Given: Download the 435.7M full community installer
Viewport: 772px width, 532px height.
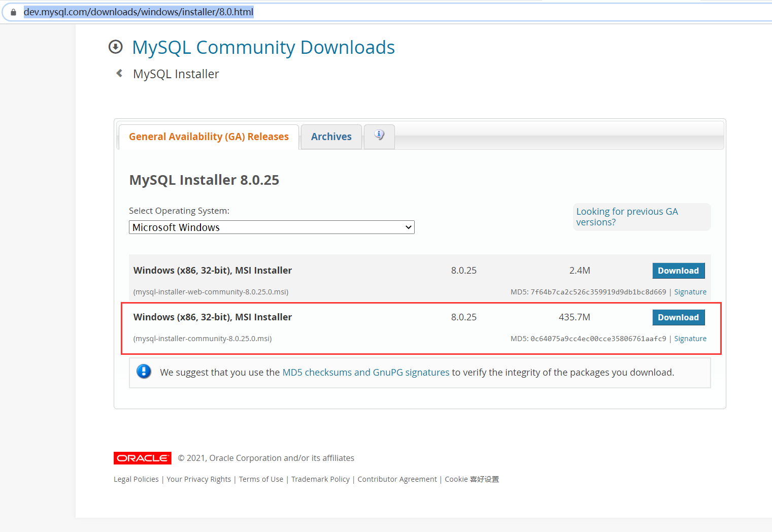Looking at the screenshot, I should (x=678, y=317).
